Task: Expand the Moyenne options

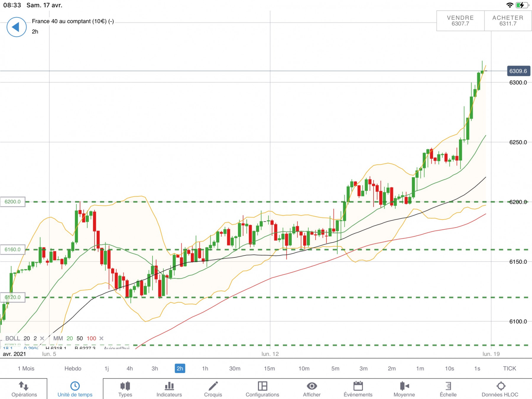Action: point(404,386)
